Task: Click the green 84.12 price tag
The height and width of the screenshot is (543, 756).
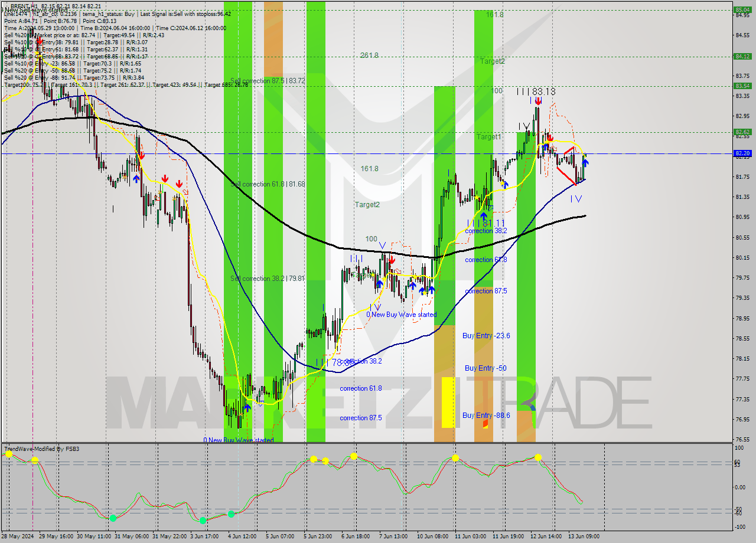Action: tap(742, 56)
